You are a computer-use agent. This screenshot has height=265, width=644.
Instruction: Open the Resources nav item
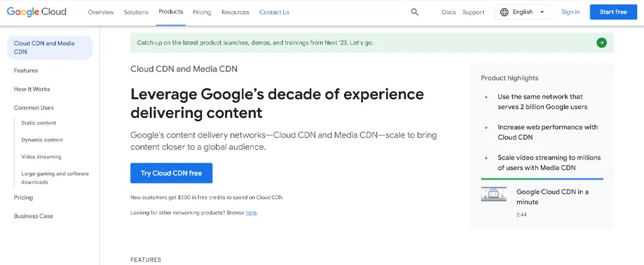point(235,13)
